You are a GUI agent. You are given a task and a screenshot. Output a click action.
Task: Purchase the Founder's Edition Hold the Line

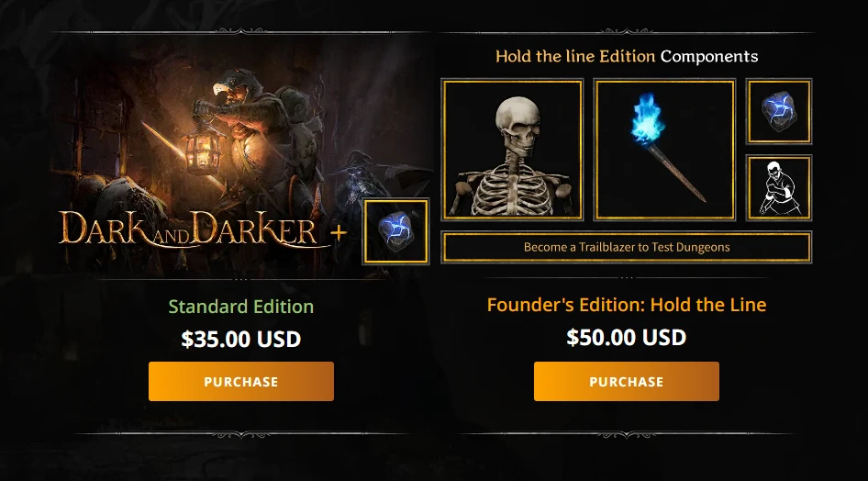[x=626, y=381]
